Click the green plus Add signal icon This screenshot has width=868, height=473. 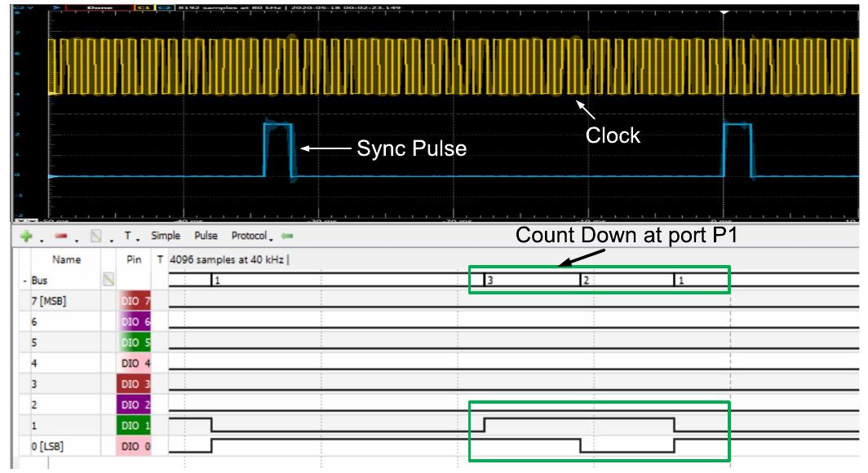pos(24,236)
